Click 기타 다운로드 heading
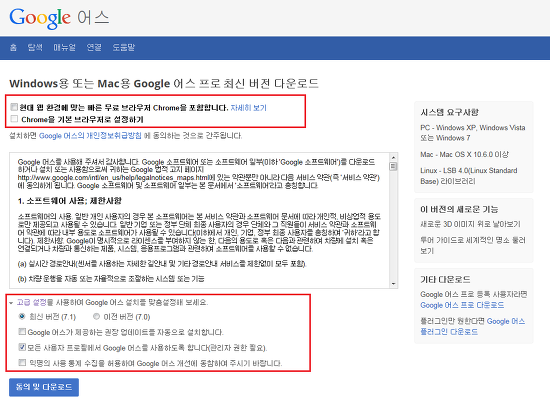The width and height of the screenshot is (550, 403). pos(445,280)
